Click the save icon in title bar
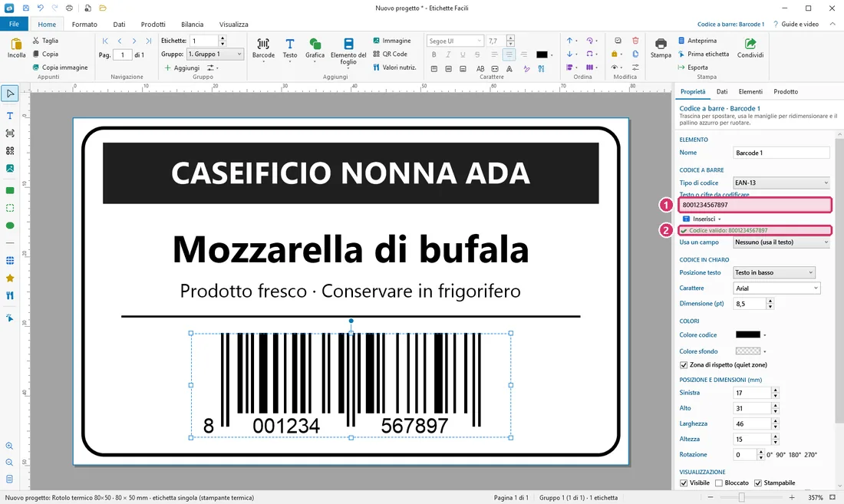Viewport: 844px width, 504px height. pyautogui.click(x=25, y=8)
